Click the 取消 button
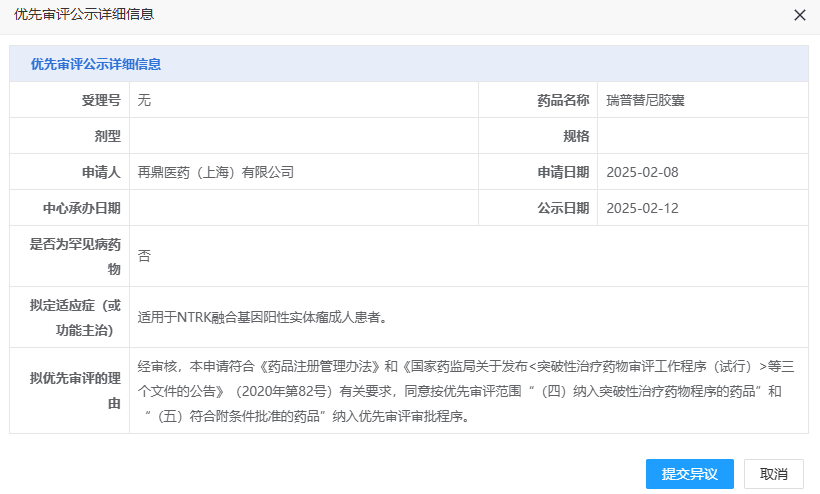Screen dimensions: 820x494 pos(774,474)
